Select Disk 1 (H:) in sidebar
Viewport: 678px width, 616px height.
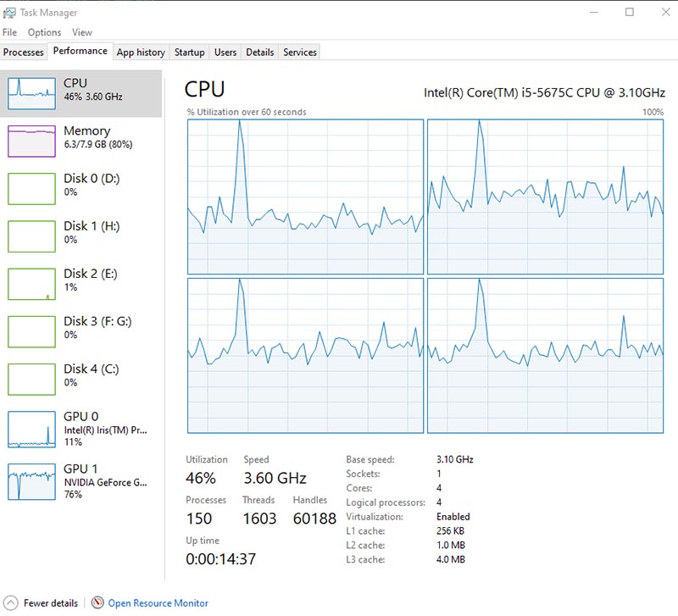click(x=81, y=236)
